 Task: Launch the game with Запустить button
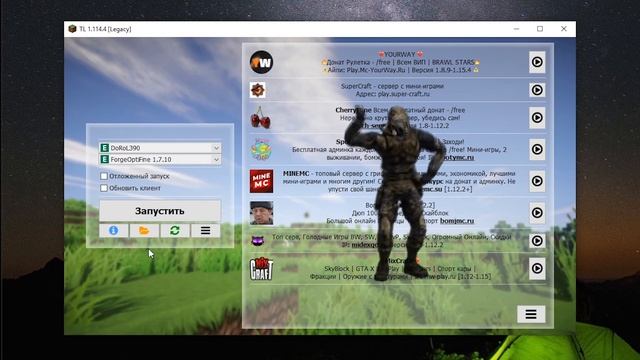[160, 211]
